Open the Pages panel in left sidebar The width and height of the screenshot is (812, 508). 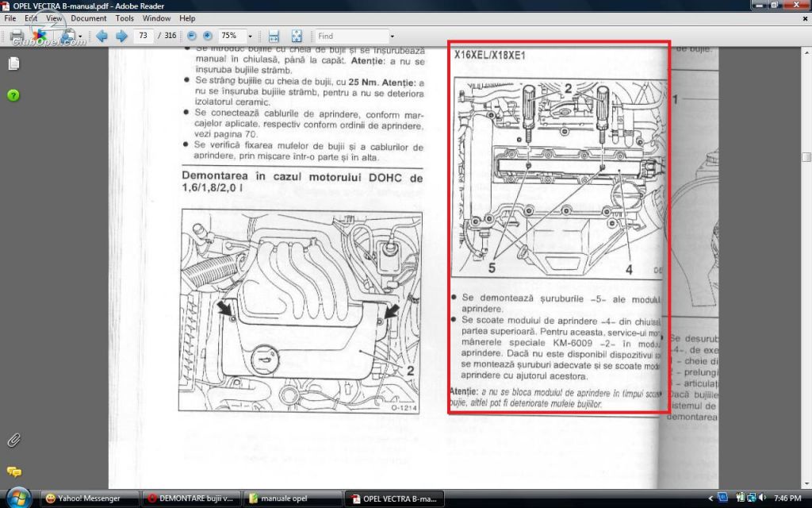click(x=14, y=63)
